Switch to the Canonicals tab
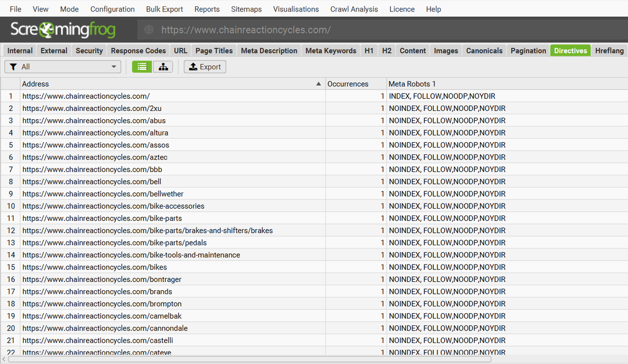 click(x=484, y=51)
